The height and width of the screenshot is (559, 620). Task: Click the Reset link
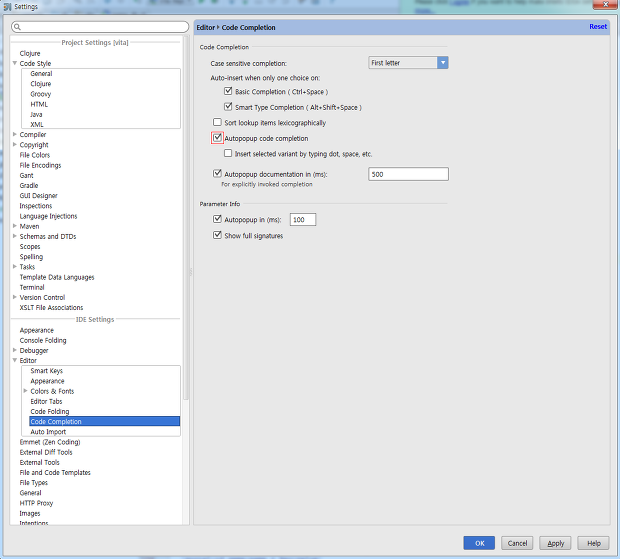(598, 26)
